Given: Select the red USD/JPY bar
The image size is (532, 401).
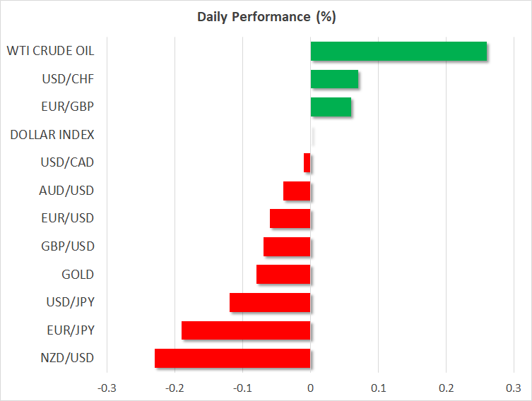Looking at the screenshot, I should [x=270, y=302].
